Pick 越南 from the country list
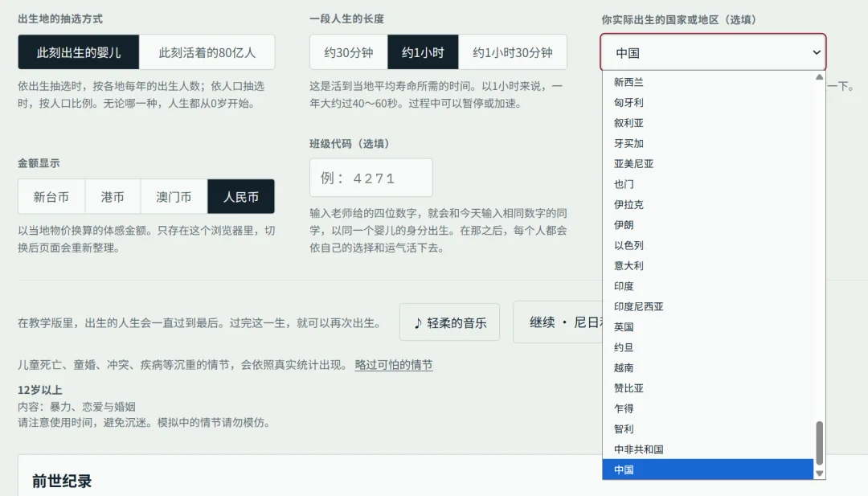 [708, 367]
